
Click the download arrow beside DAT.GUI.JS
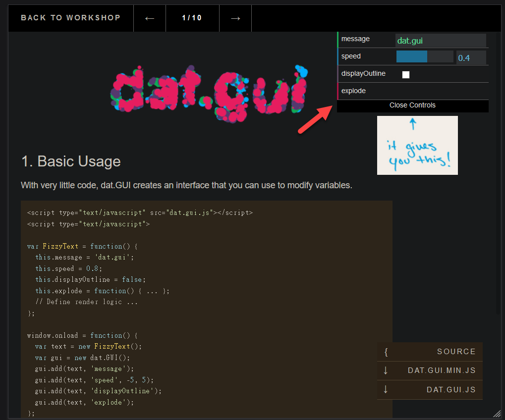click(x=386, y=390)
